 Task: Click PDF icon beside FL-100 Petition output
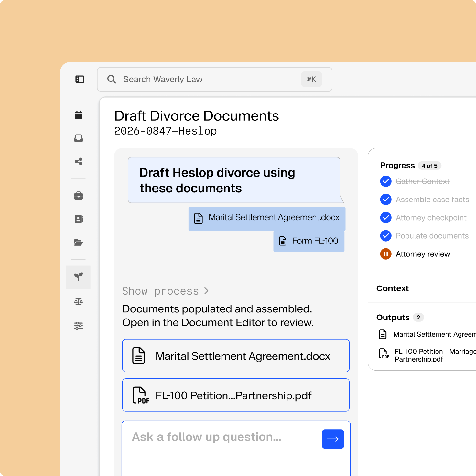[384, 353]
